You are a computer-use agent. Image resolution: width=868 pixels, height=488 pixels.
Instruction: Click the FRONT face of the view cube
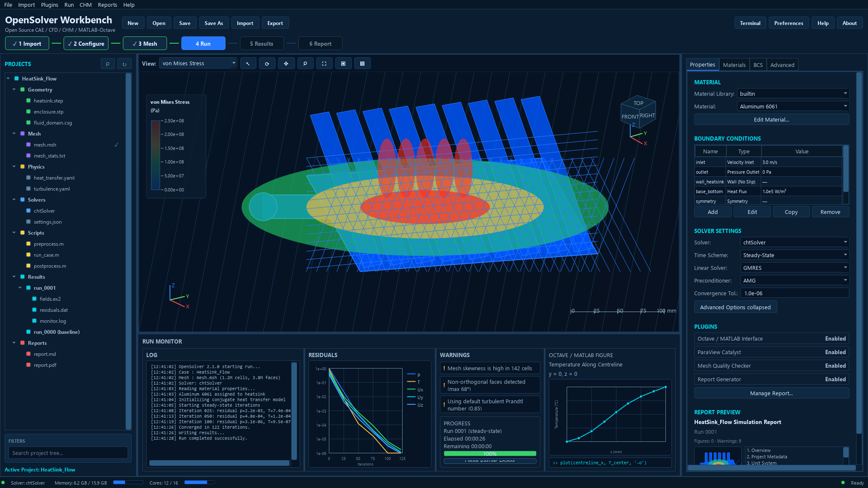tap(630, 116)
